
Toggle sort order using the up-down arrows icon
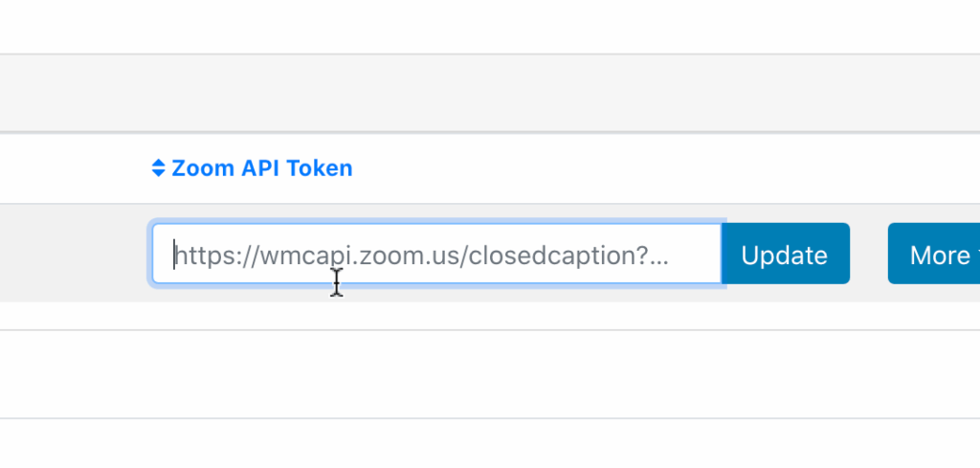pos(159,168)
